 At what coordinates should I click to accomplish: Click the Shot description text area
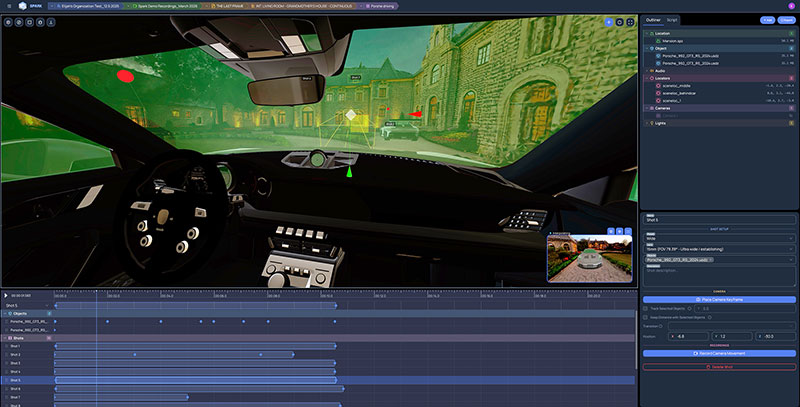coord(719,275)
